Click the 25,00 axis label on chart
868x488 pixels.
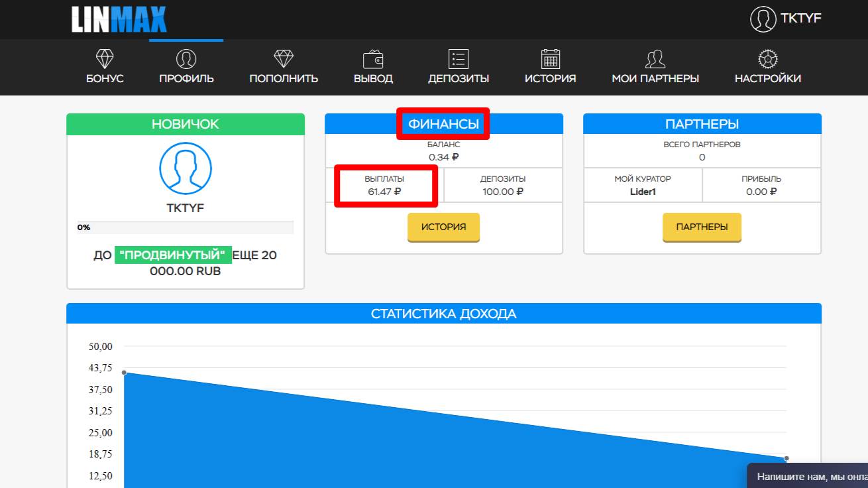pyautogui.click(x=101, y=433)
